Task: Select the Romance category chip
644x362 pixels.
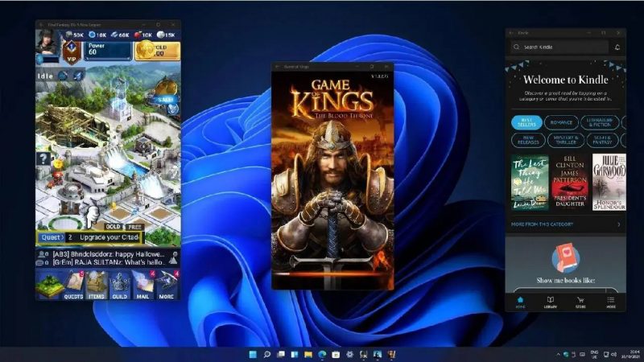Action: (x=561, y=122)
